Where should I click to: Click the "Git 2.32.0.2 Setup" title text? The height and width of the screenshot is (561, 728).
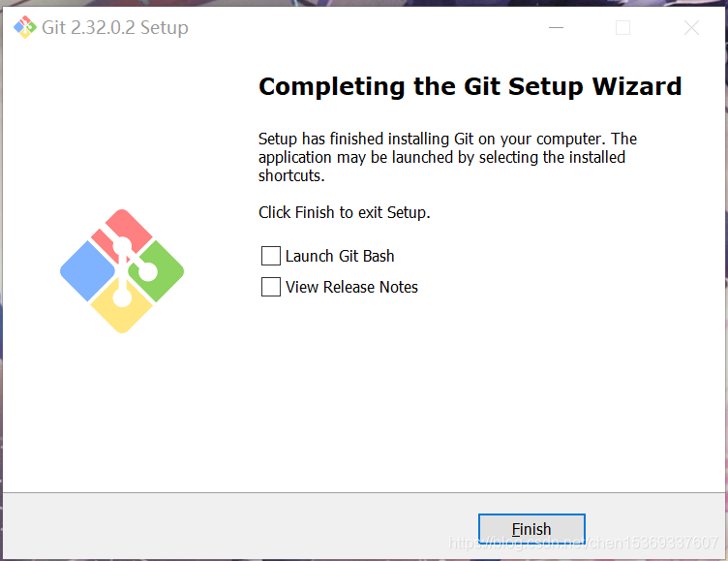(x=114, y=27)
